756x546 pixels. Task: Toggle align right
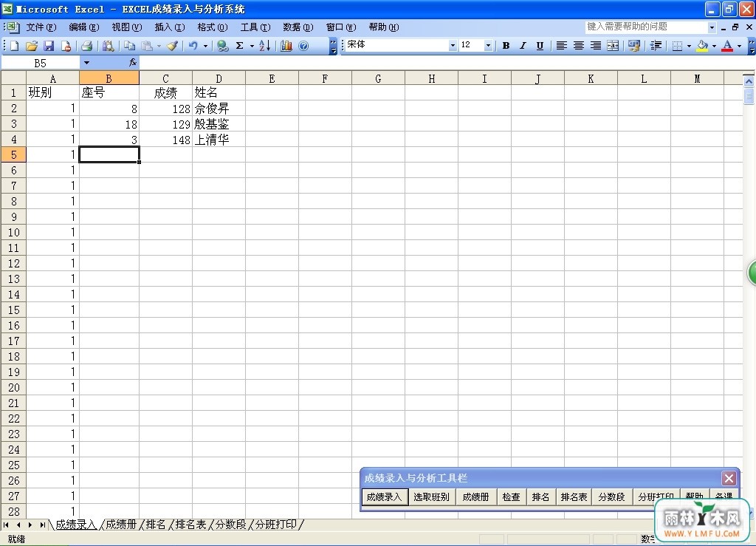tap(596, 46)
